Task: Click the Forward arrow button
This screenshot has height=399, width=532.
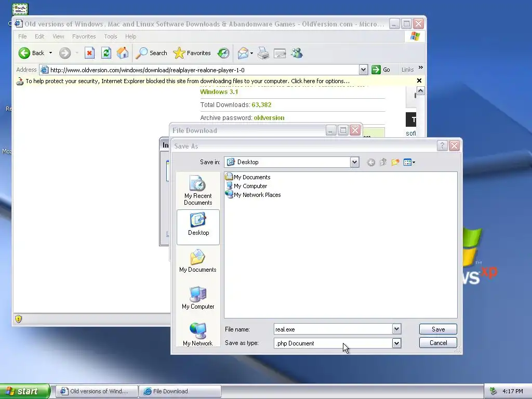Action: pos(65,53)
